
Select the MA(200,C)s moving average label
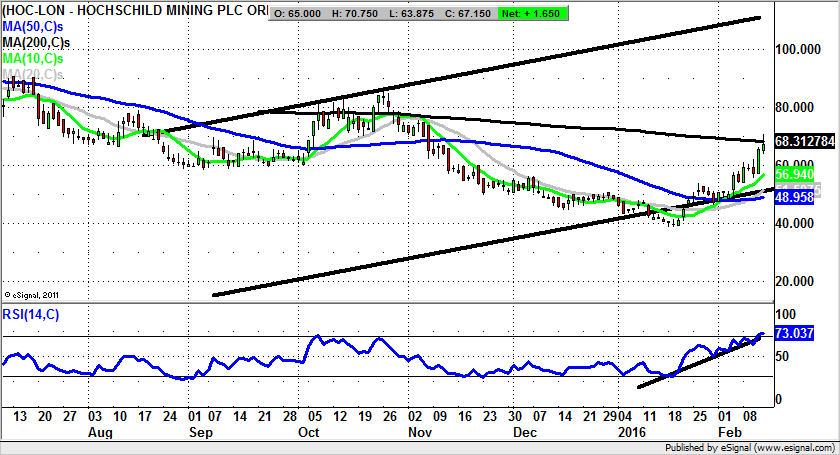pos(36,44)
